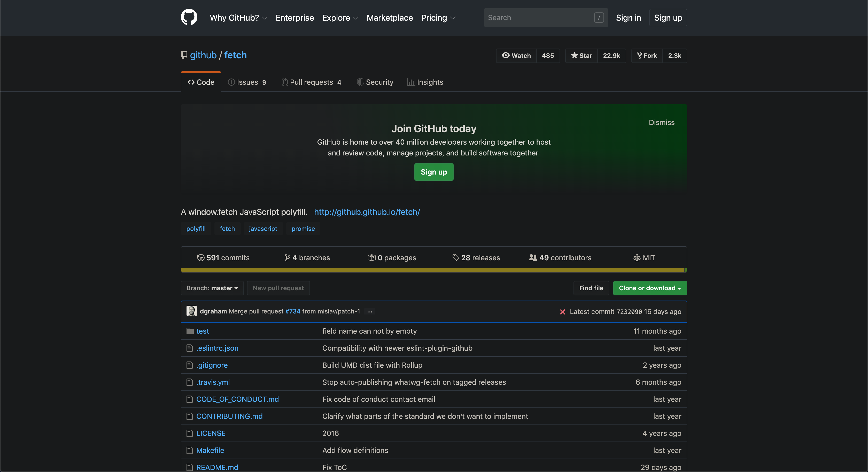Click the releases tag icon
868x472 pixels.
tap(455, 258)
